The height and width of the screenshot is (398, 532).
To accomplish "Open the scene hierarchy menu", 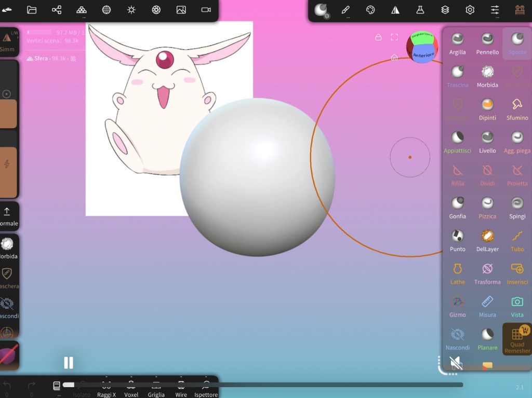I will (x=57, y=10).
